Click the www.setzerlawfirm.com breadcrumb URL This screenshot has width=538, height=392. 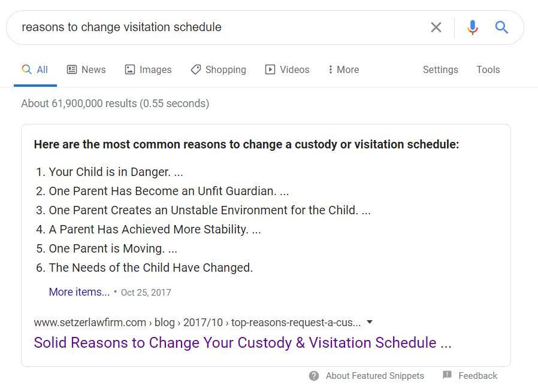[90, 323]
